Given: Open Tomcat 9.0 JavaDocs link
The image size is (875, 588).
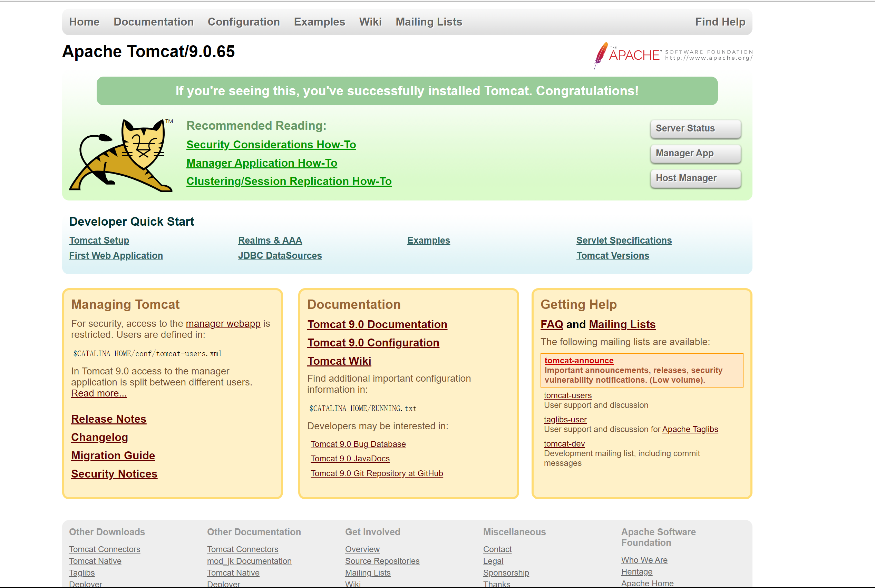Looking at the screenshot, I should 350,458.
